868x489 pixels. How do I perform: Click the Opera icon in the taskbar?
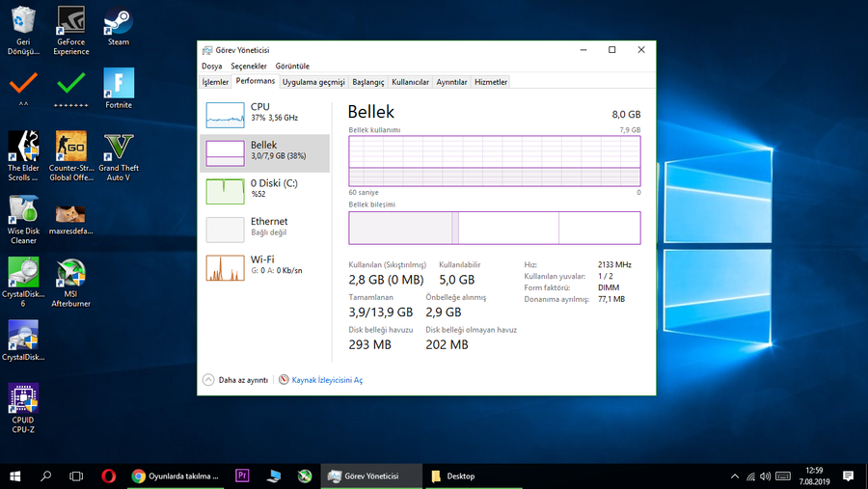pyautogui.click(x=109, y=475)
